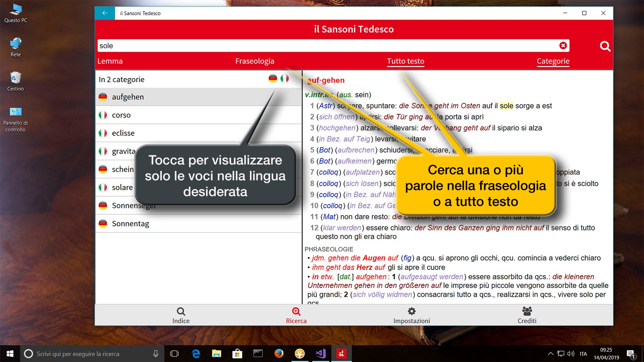Open the volume control in the tray
This screenshot has width=644, height=362.
[x=571, y=354]
